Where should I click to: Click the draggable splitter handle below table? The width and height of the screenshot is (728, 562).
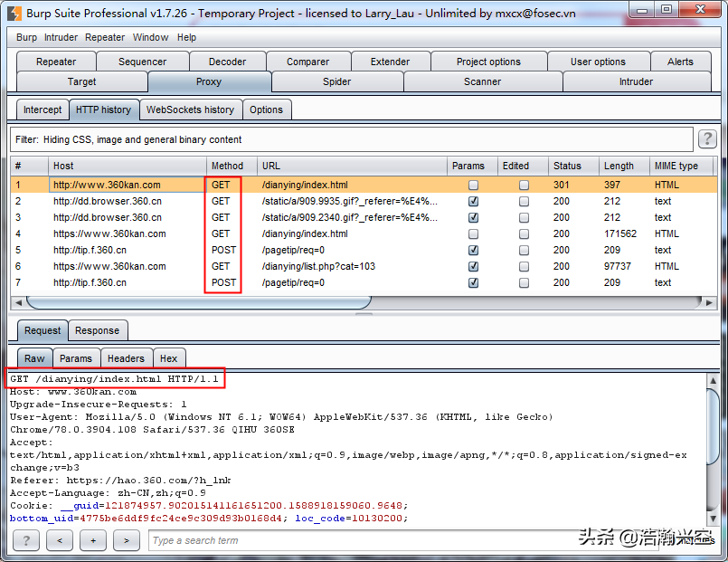click(x=364, y=314)
